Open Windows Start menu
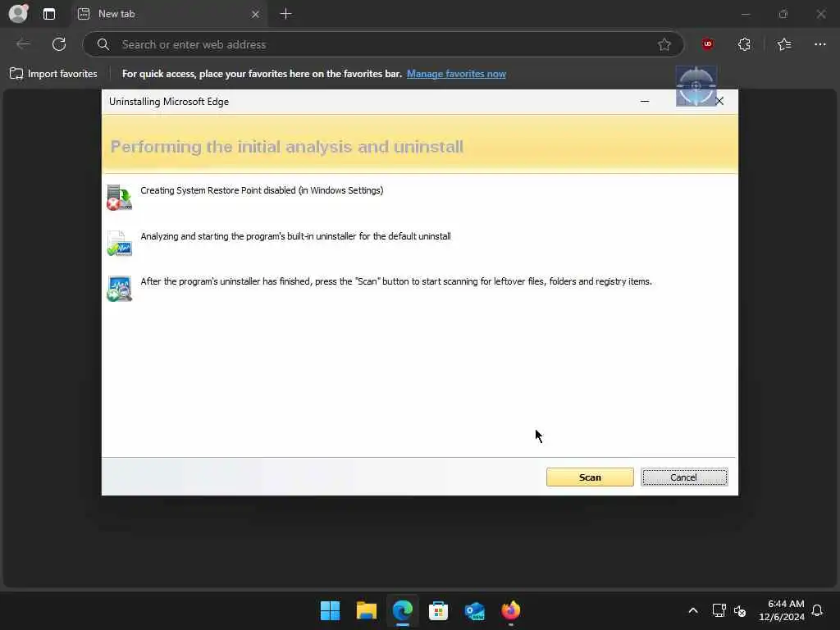Viewport: 840px width, 630px height. pos(330,610)
